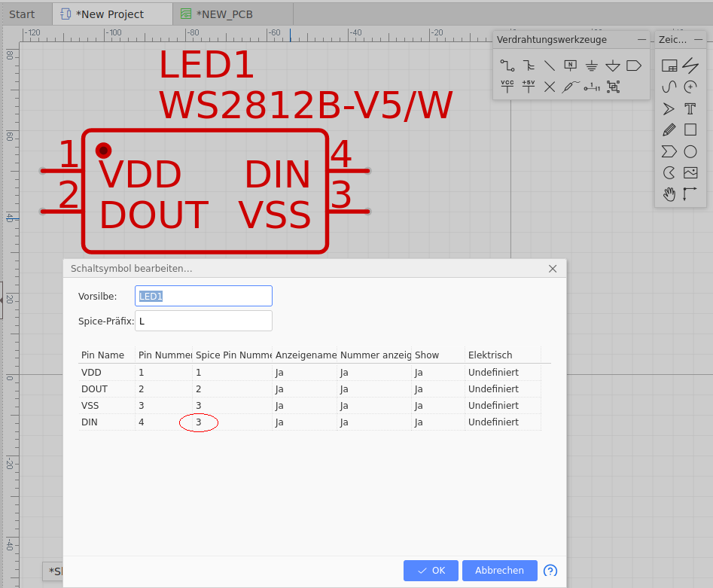This screenshot has width=713, height=588.
Task: Select the Drag hand tool
Action: [x=669, y=194]
